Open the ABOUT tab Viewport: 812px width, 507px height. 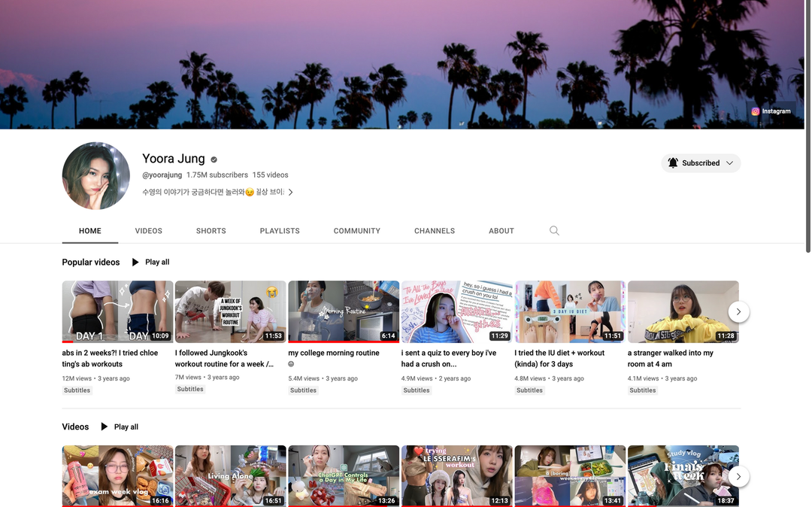click(501, 231)
